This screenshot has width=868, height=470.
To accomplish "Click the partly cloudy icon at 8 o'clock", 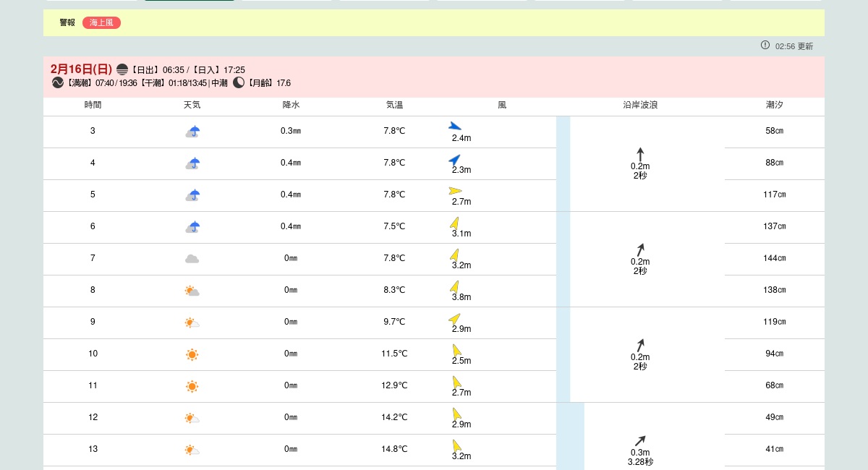I will 192,291.
